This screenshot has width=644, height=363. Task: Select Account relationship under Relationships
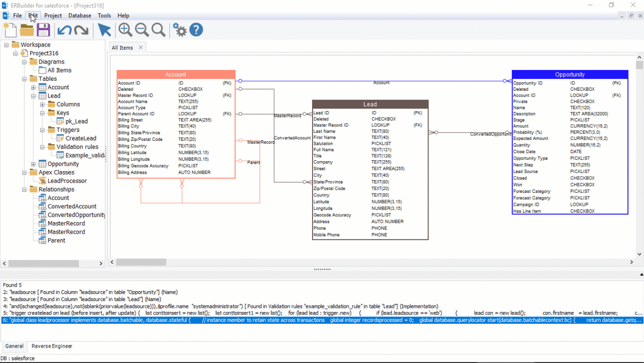pos(58,198)
